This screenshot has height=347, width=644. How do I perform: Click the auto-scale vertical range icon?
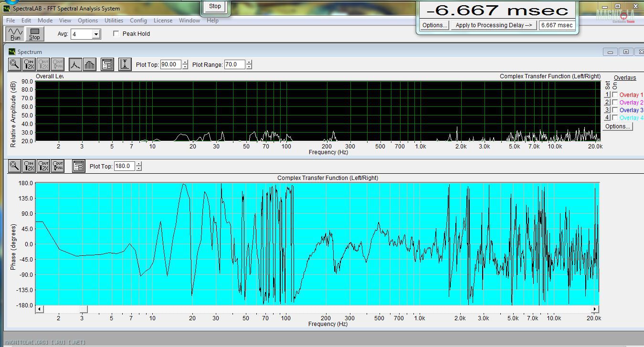pyautogui.click(x=125, y=64)
